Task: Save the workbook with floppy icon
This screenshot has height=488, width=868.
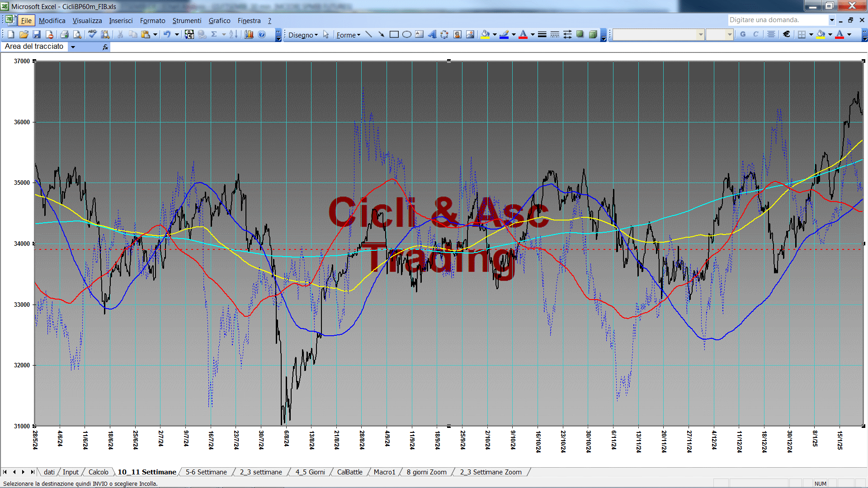Action: (x=37, y=35)
